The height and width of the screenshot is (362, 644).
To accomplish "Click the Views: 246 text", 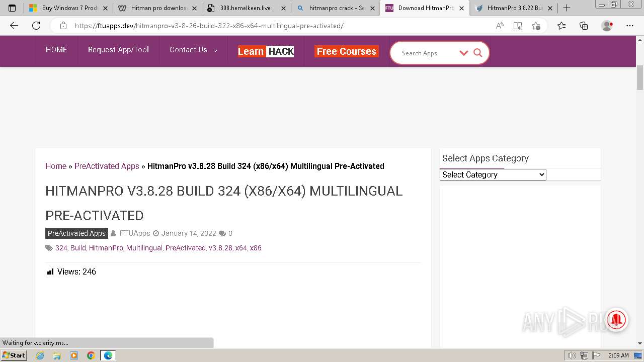I will point(76,271).
